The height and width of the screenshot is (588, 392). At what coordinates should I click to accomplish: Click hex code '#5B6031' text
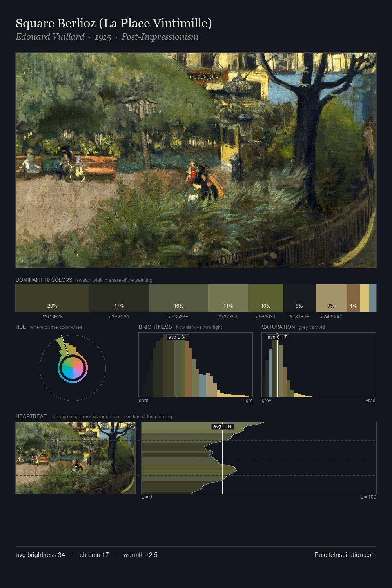(x=266, y=317)
